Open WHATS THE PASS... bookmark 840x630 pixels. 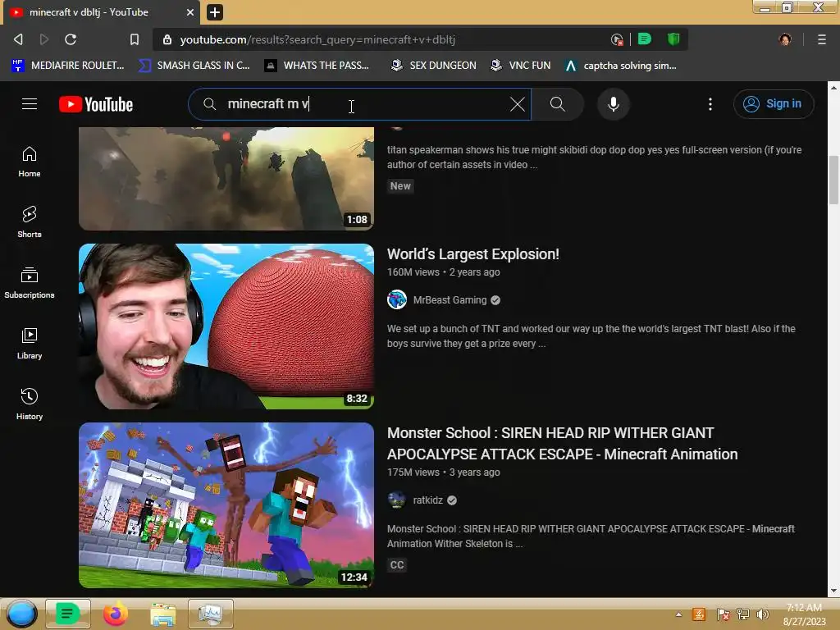(317, 66)
